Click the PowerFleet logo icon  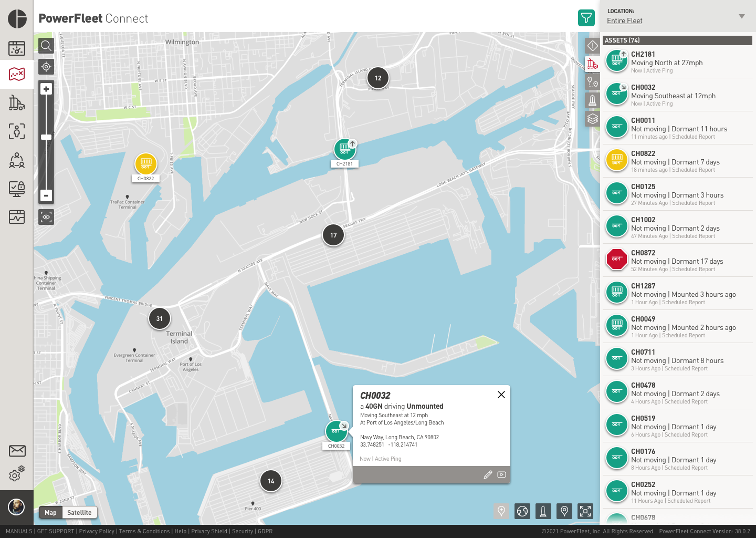coord(17,18)
